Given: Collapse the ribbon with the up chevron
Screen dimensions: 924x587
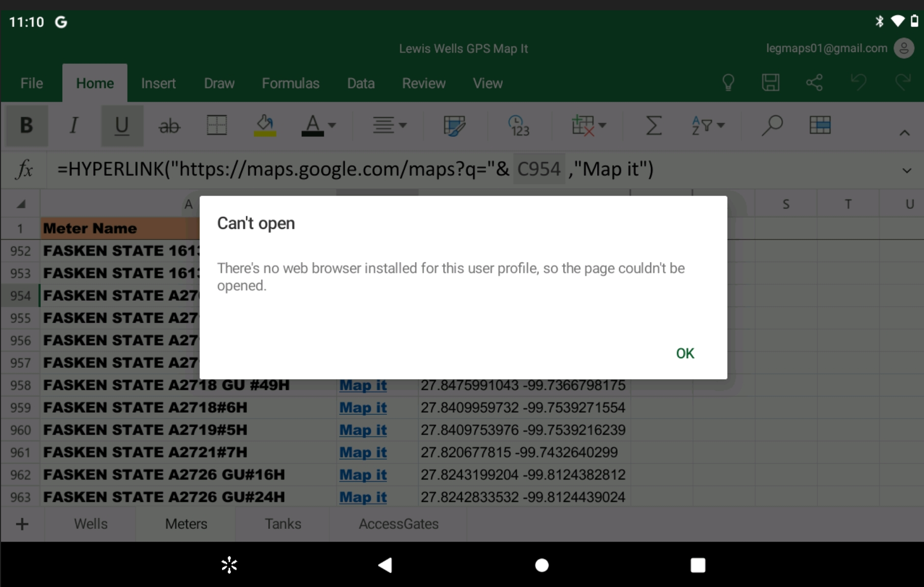Looking at the screenshot, I should [x=905, y=133].
